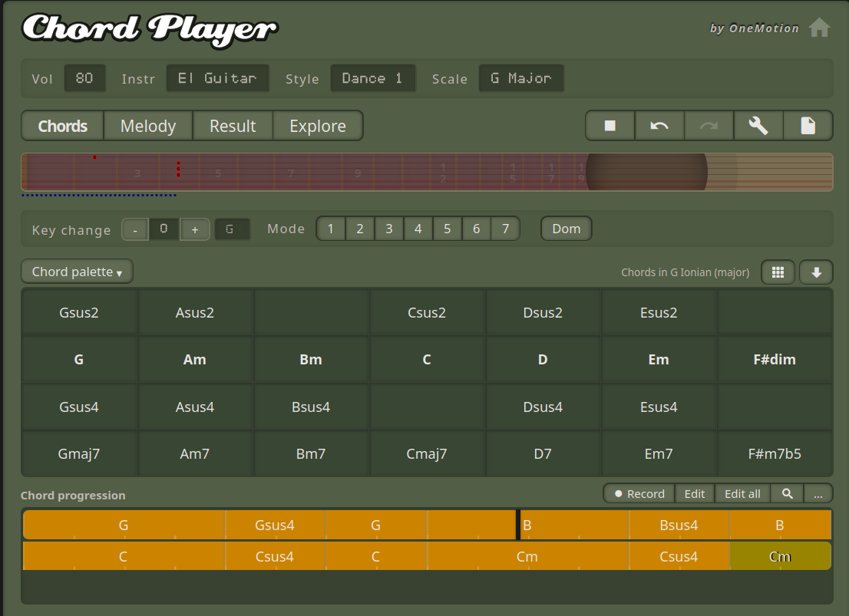Decrease key change with minus button
Viewport: 849px width, 616px height.
[135, 229]
